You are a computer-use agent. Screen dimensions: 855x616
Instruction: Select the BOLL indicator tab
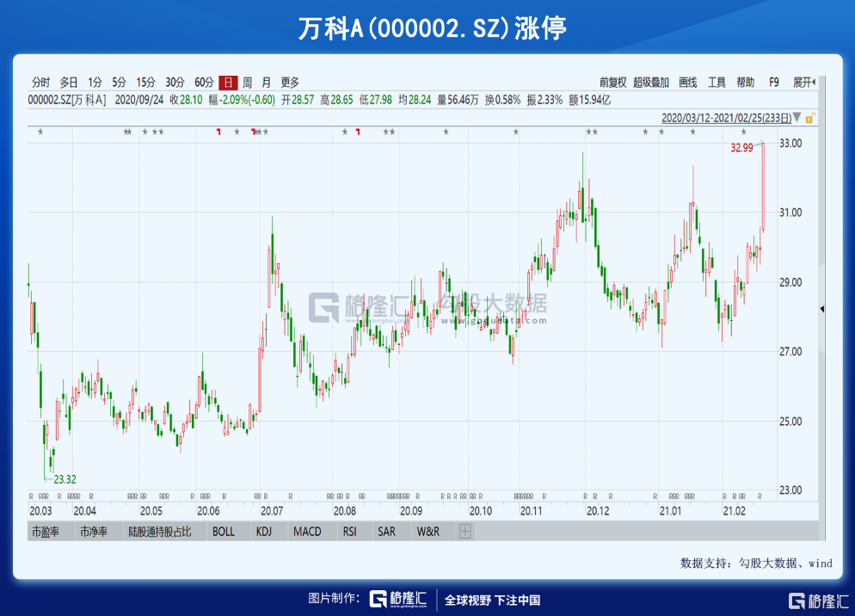coord(224,532)
